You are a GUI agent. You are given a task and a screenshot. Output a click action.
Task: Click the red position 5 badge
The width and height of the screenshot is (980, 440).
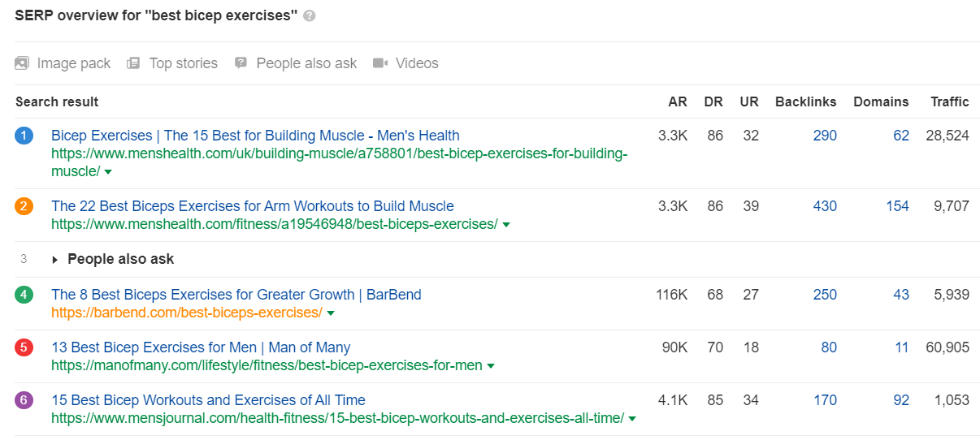click(x=24, y=347)
